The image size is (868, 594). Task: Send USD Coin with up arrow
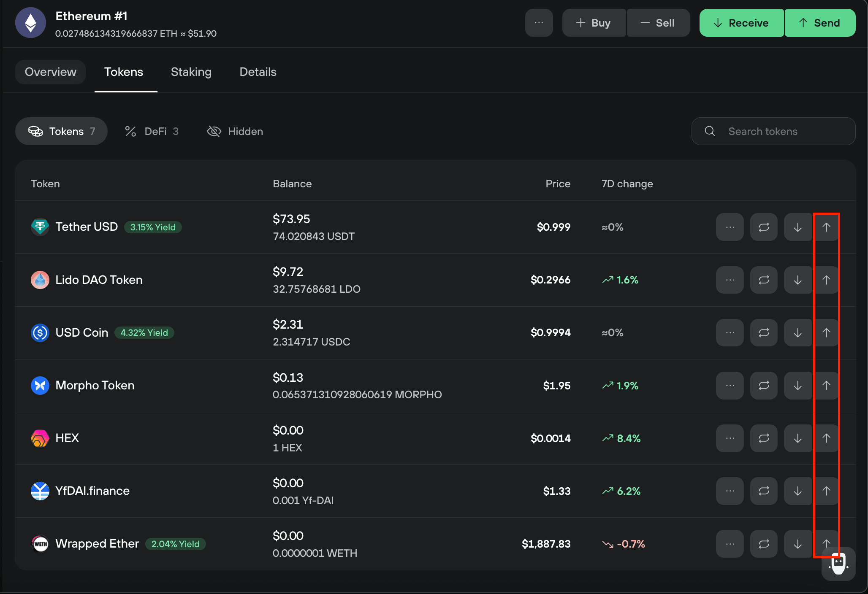tap(826, 332)
